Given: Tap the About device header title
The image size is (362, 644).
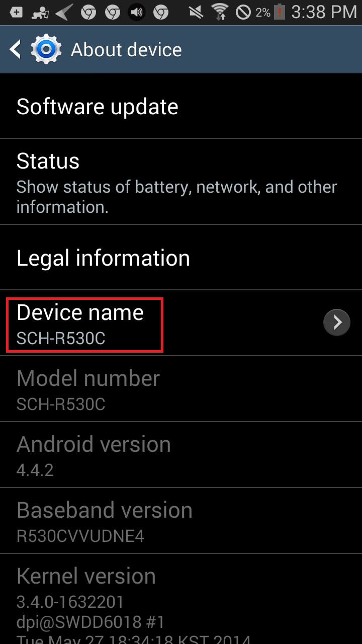Looking at the screenshot, I should click(126, 50).
